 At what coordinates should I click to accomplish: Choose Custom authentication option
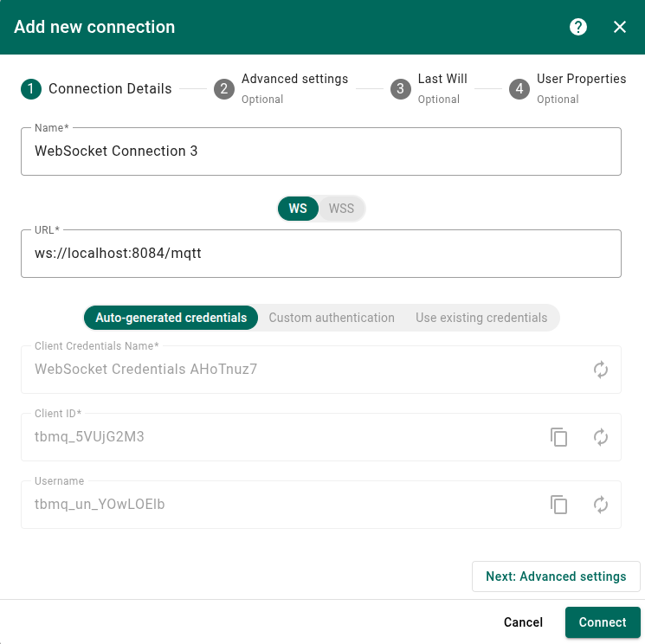pyautogui.click(x=332, y=318)
